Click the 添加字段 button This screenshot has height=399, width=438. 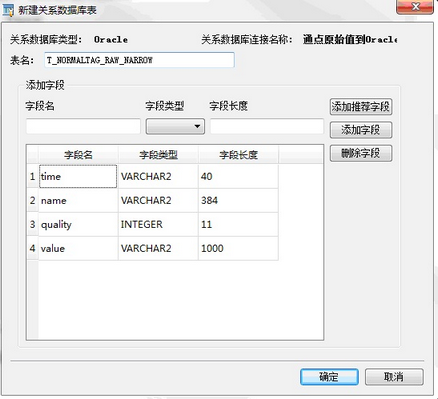361,130
